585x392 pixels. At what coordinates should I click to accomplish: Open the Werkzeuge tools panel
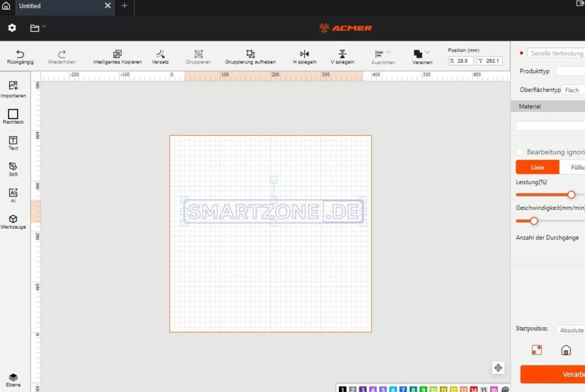[13, 221]
